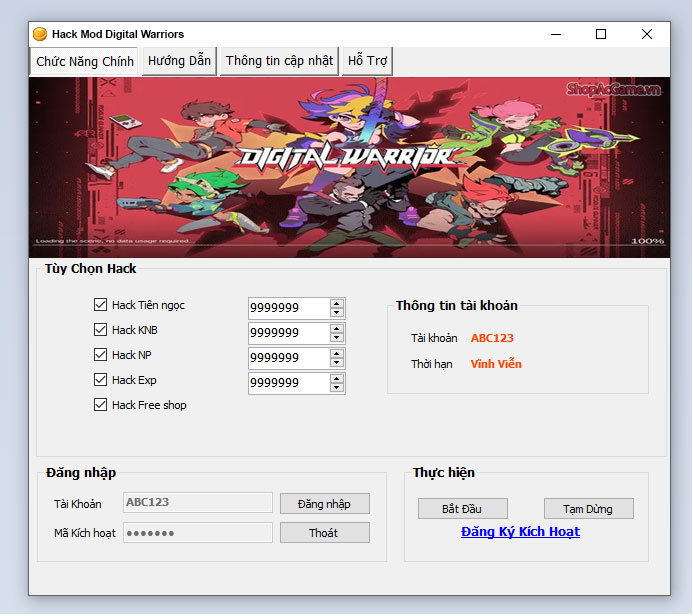This screenshot has width=693, height=616.
Task: Click the Thông tin tài khoản heading
Action: pyautogui.click(x=457, y=305)
